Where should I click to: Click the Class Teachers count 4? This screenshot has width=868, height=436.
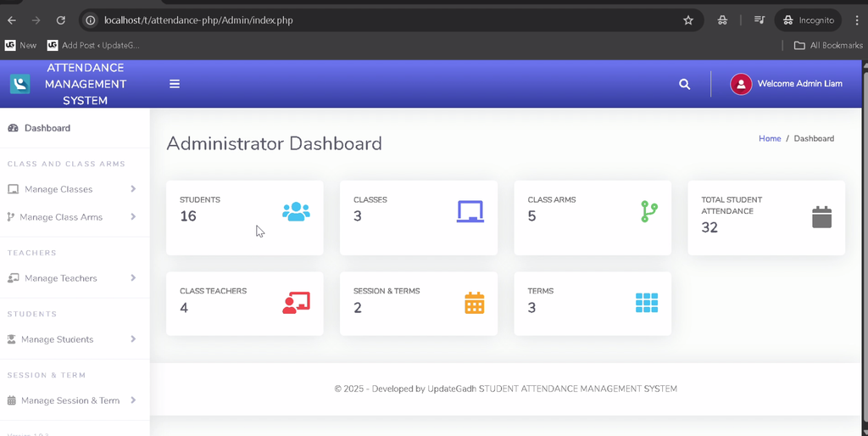tap(184, 307)
